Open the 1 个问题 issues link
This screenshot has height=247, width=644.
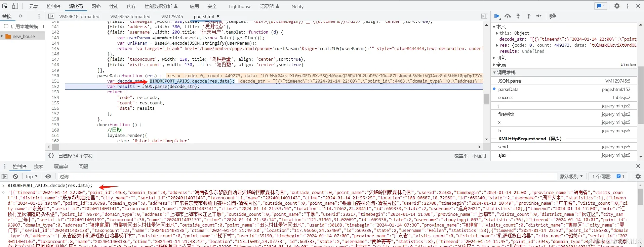click(x=608, y=177)
